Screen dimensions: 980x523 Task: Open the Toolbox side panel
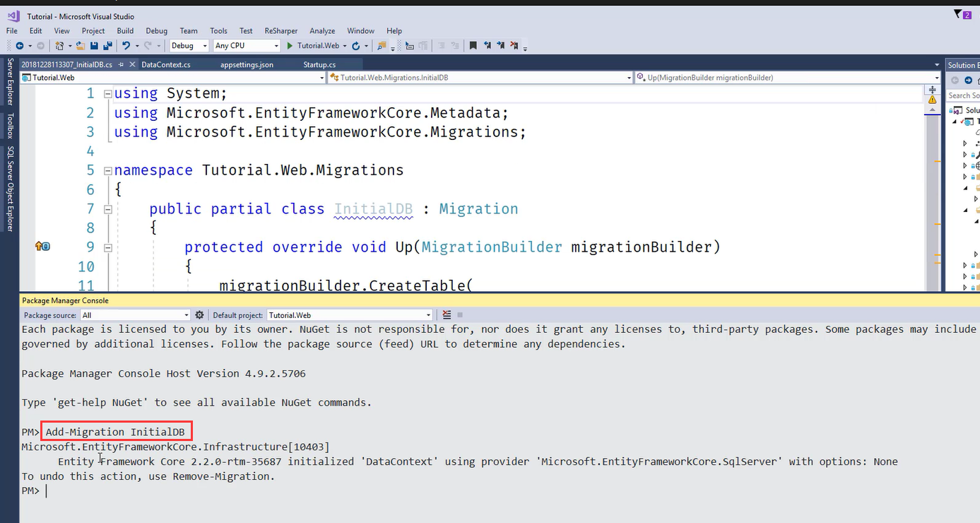point(10,125)
